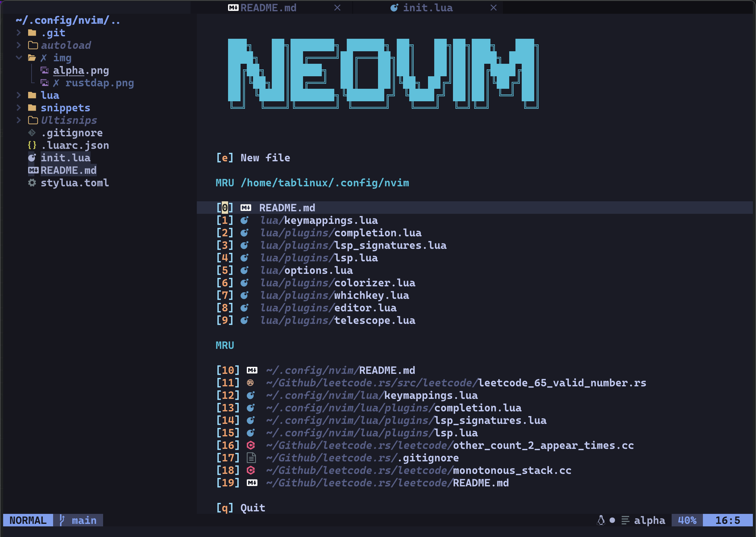Close the README.md tab

[337, 8]
